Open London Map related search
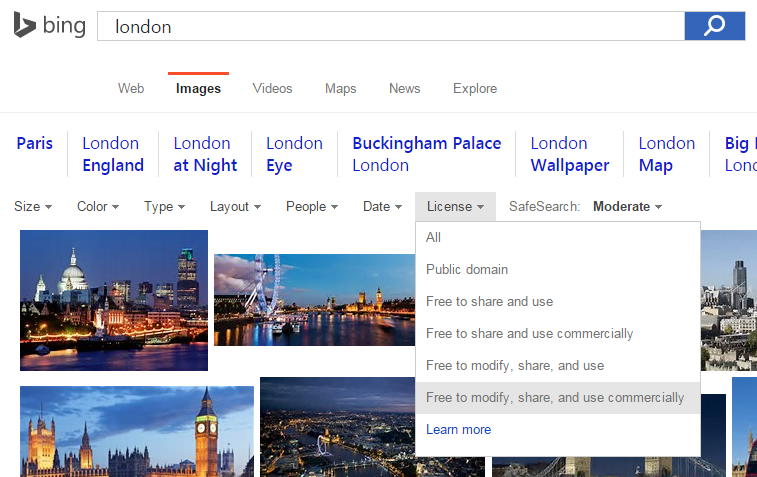 (x=666, y=154)
